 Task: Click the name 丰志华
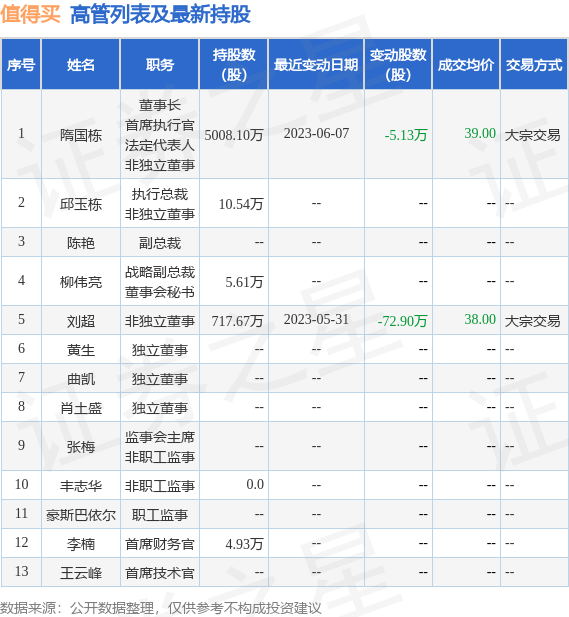[x=81, y=486]
